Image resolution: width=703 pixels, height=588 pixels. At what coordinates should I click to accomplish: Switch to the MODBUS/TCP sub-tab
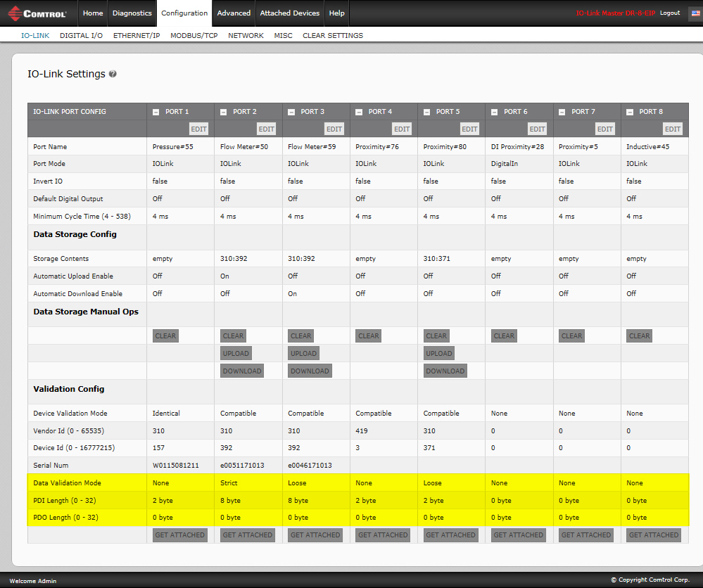[194, 35]
